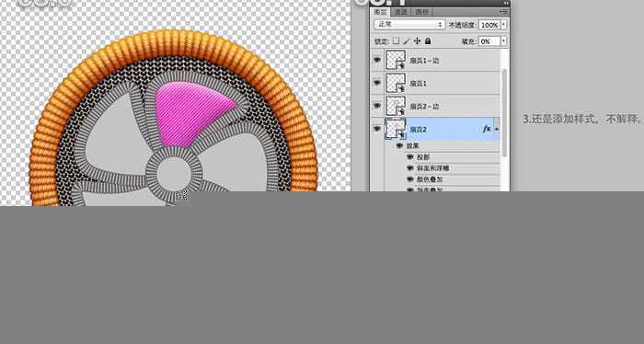Click the fill 0% input field
This screenshot has height=344, width=644.
click(489, 41)
